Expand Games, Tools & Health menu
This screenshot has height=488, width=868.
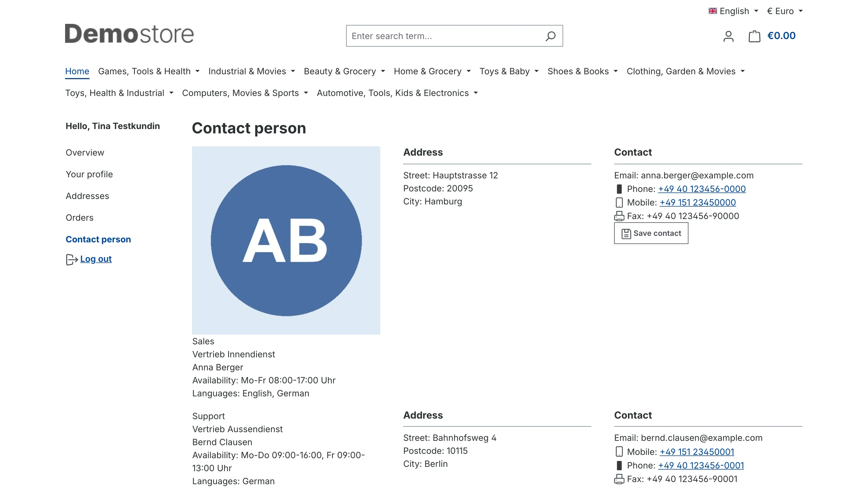149,71
